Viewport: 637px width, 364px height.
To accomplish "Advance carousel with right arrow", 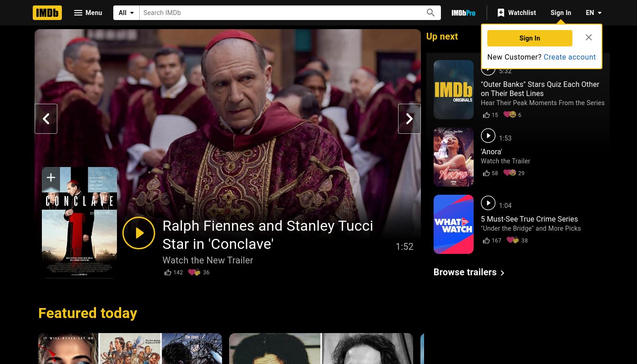I will [x=409, y=119].
